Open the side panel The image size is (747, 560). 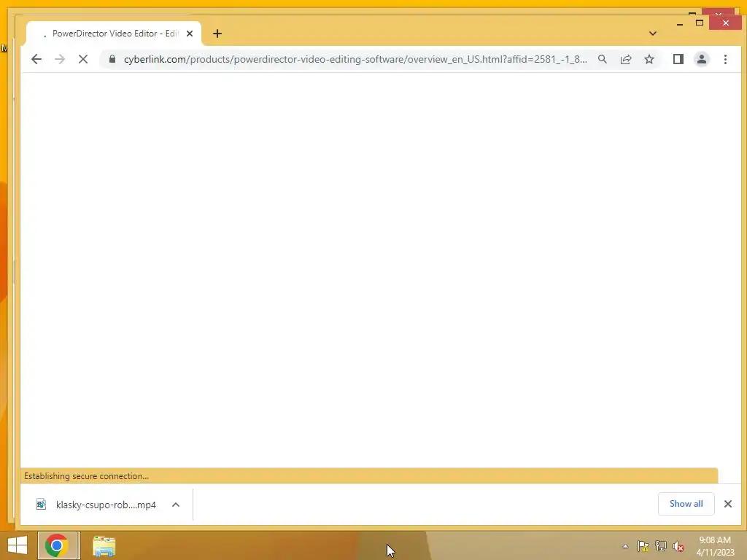[678, 59]
